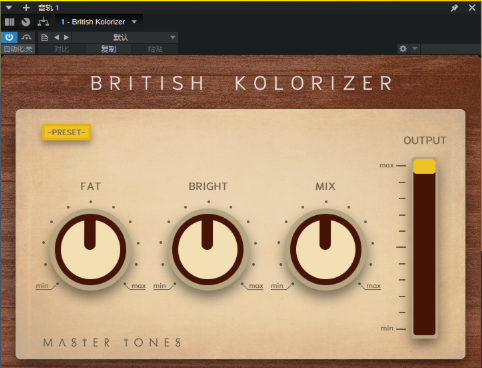The image size is (482, 368).
Task: Expand the small arrow beside the gear icon
Action: point(415,49)
